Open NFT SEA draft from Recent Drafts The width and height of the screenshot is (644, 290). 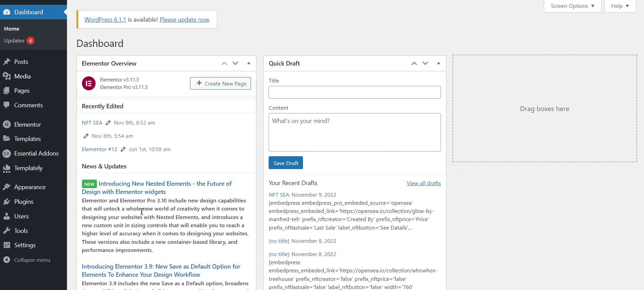pyautogui.click(x=279, y=195)
